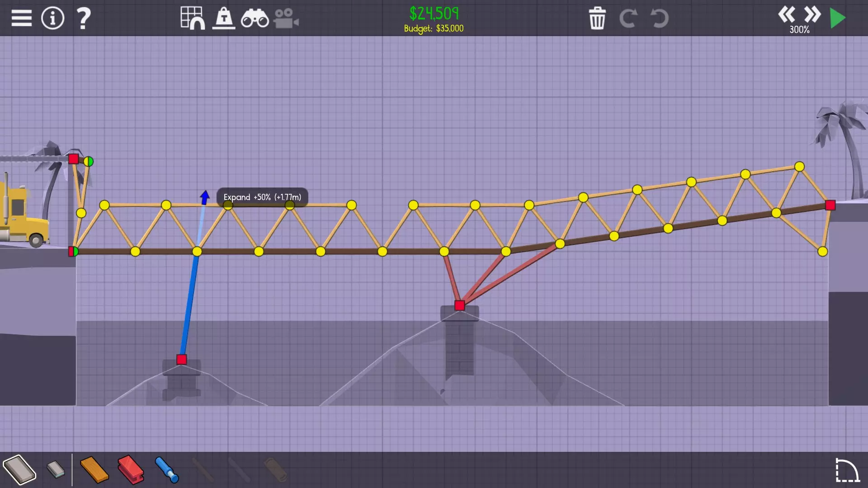Increase simulation speed with right chevrons
Viewport: 868px width, 488px height.
point(812,14)
